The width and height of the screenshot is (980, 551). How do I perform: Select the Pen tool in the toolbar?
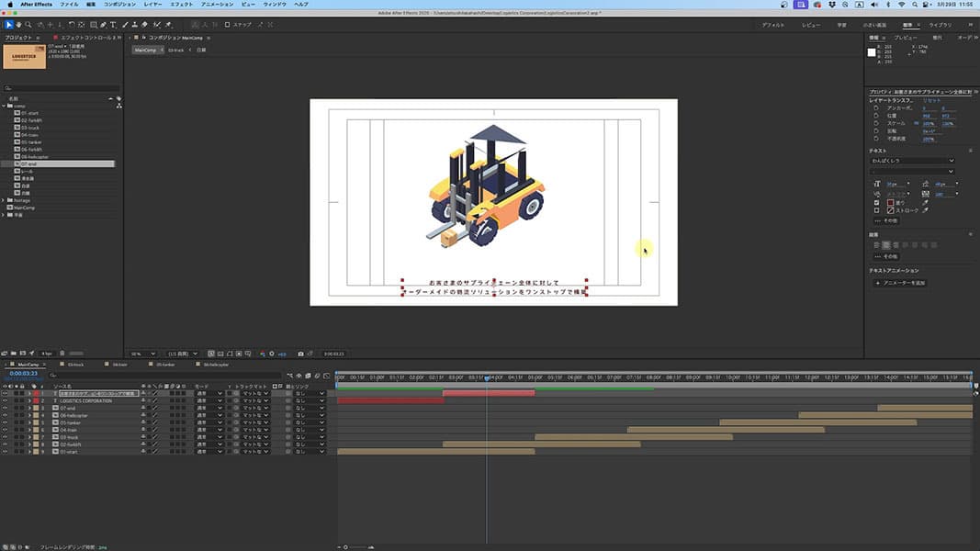[102, 25]
